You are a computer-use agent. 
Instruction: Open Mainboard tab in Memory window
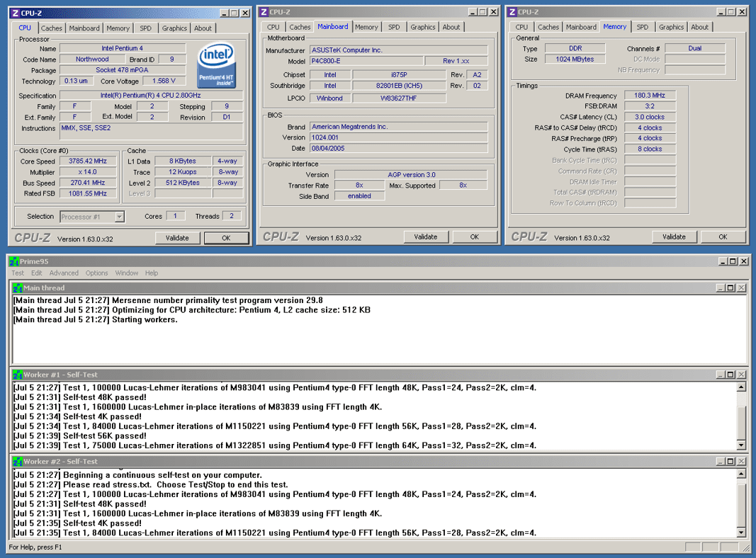click(x=581, y=28)
